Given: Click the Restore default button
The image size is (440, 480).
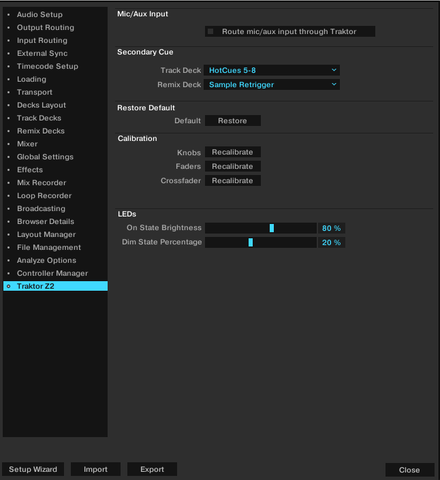Looking at the screenshot, I should pos(233,121).
